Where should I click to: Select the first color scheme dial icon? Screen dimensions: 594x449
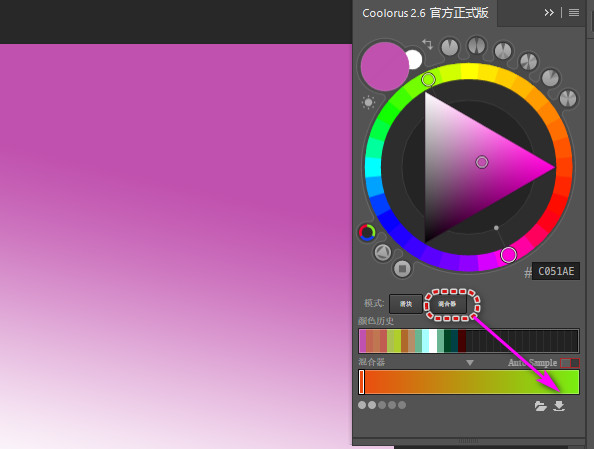click(x=450, y=48)
